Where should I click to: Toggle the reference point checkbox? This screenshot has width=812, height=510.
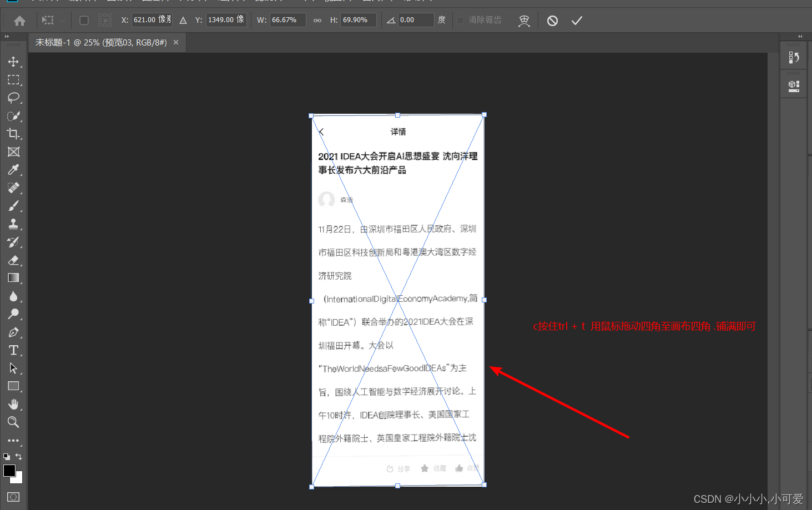pyautogui.click(x=83, y=20)
